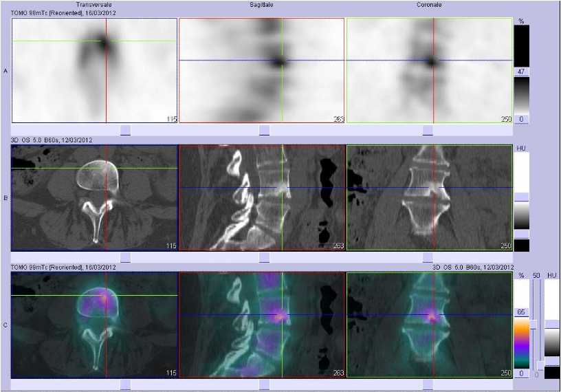Click slice slider thumb under row A sagittal view
Screen dimensions: 561x392
pyautogui.click(x=264, y=130)
